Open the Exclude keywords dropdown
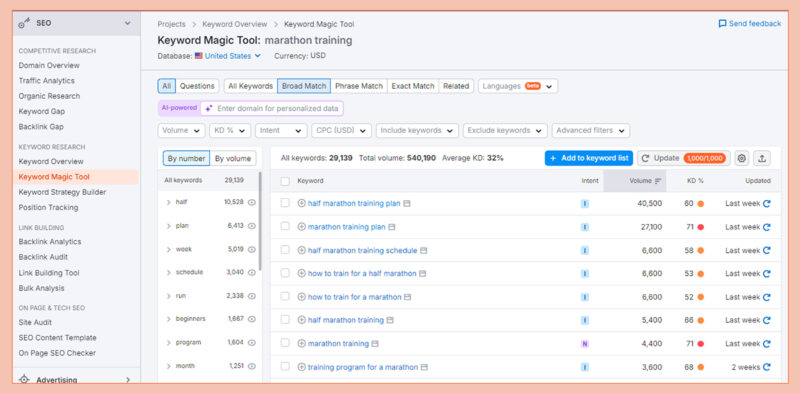 click(505, 130)
